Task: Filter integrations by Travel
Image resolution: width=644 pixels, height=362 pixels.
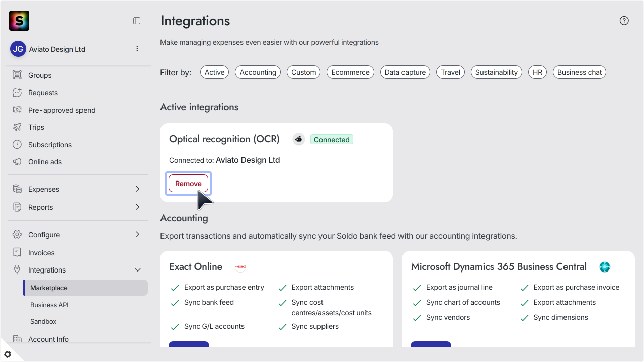Action: coord(450,72)
